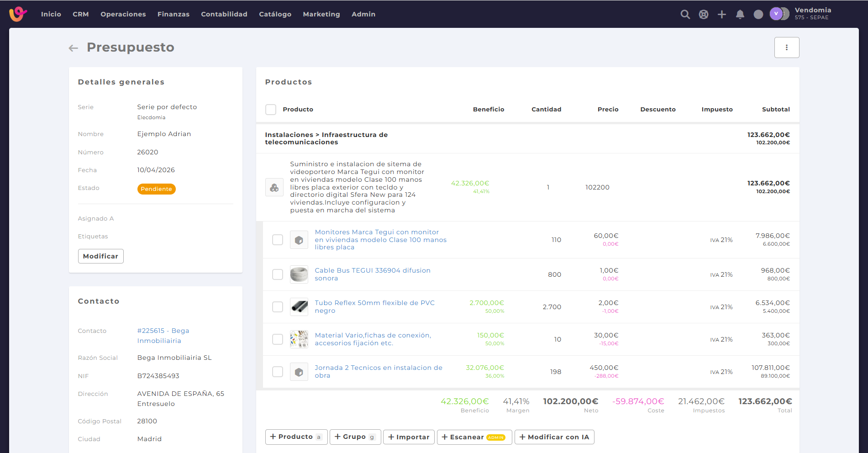Click the Material Vario product image
Screen dimensions: 868x453
[x=299, y=339]
